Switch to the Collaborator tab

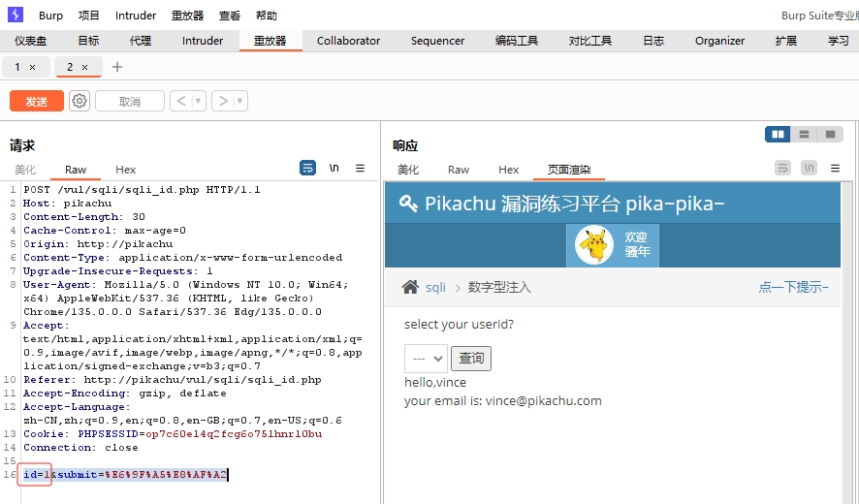point(348,41)
